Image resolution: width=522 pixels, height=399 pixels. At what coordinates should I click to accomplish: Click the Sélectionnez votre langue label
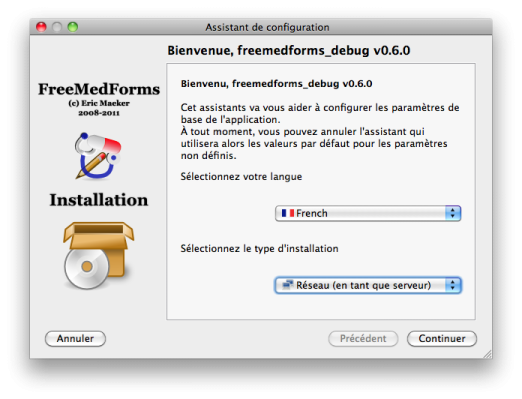point(241,177)
